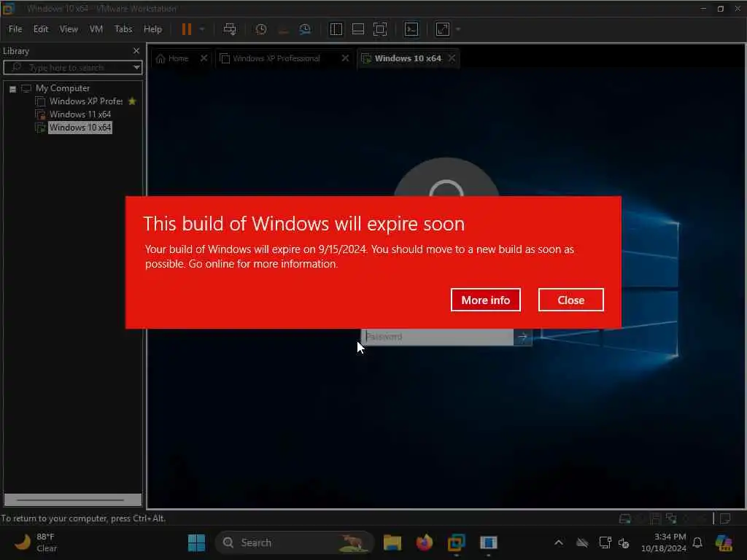Select Windows 11 x64 in library tree
Image resolution: width=747 pixels, height=560 pixels.
click(x=80, y=114)
